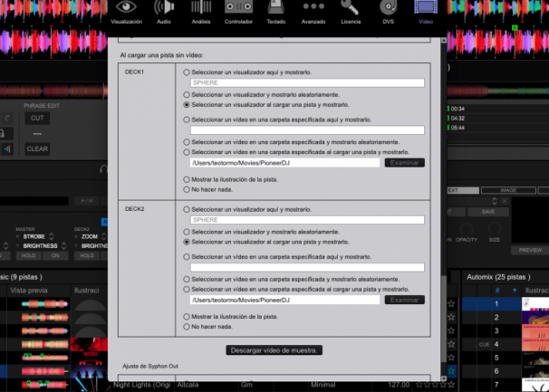
Task: Open the Controlador settings tab
Action: click(238, 13)
